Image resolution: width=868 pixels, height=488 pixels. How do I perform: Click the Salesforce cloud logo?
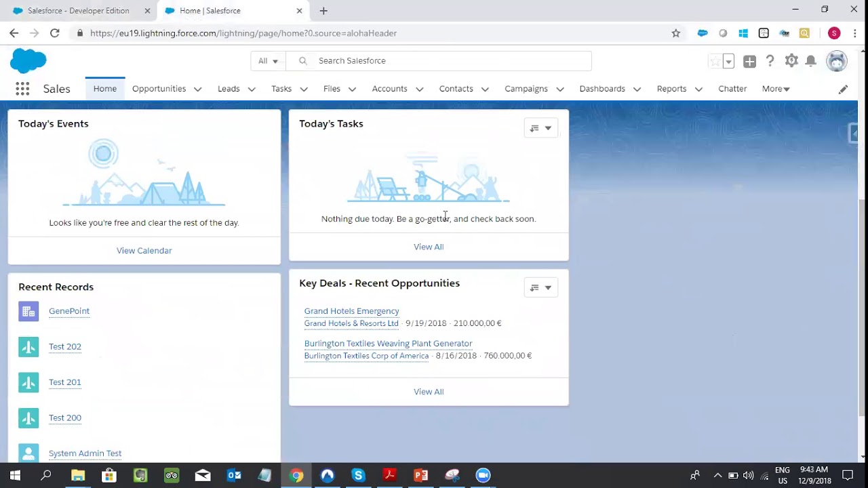pyautogui.click(x=28, y=61)
